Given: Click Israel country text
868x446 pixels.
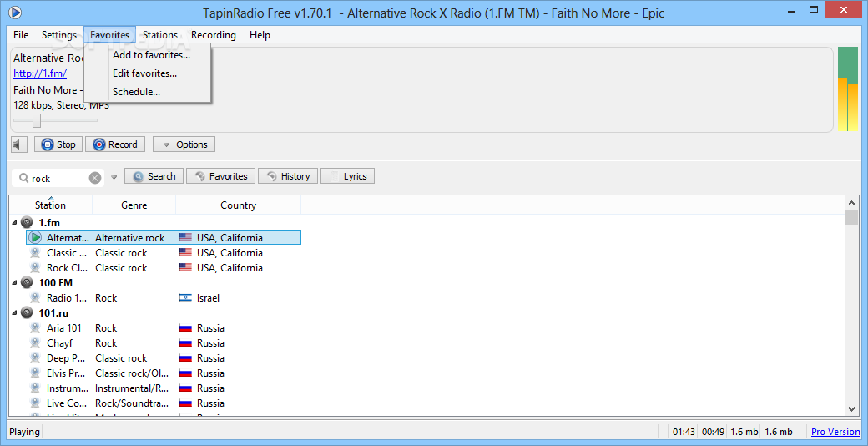Looking at the screenshot, I should tap(208, 298).
